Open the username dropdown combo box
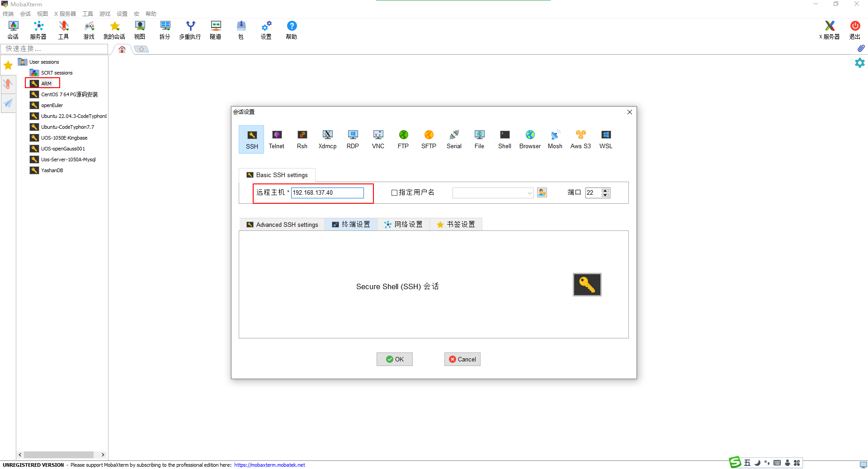 [x=493, y=193]
